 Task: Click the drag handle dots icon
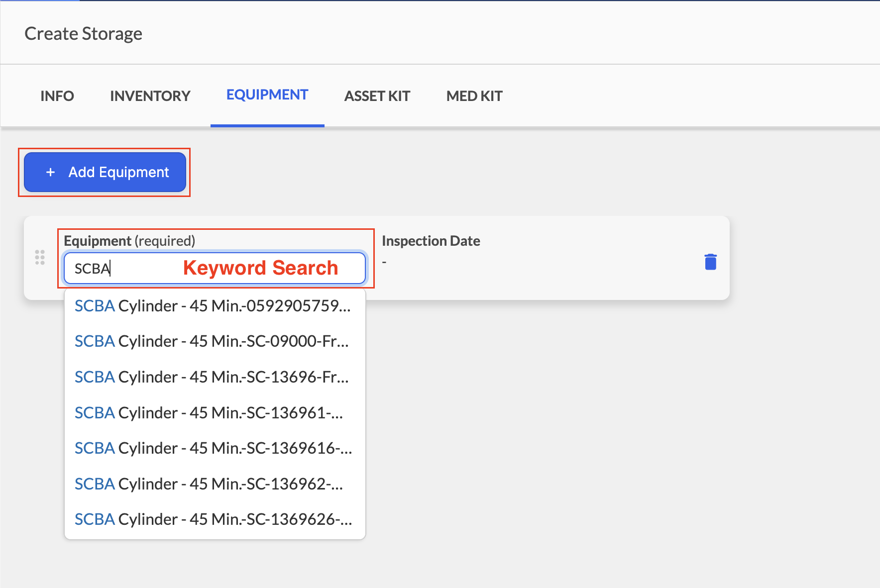40,257
